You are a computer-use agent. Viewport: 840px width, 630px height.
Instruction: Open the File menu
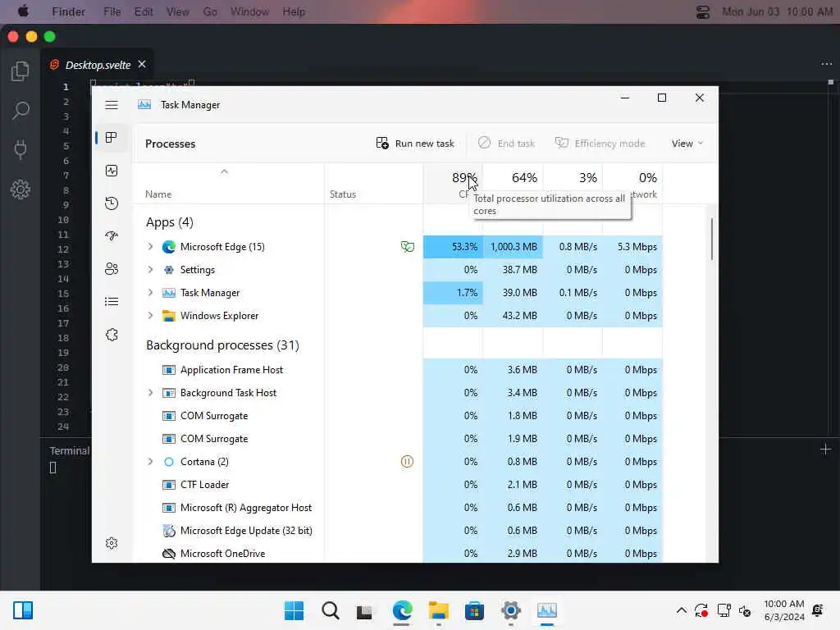112,11
